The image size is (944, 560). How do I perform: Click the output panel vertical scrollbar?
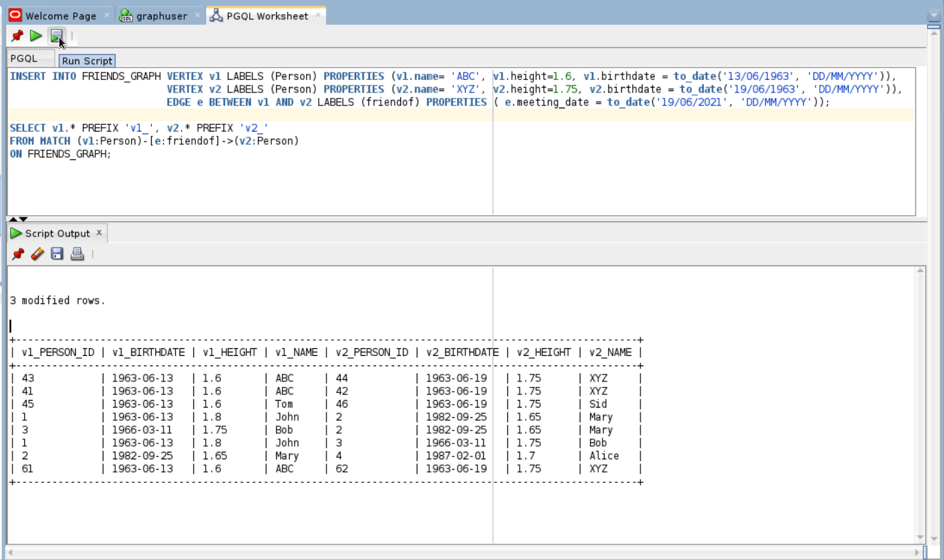920,405
